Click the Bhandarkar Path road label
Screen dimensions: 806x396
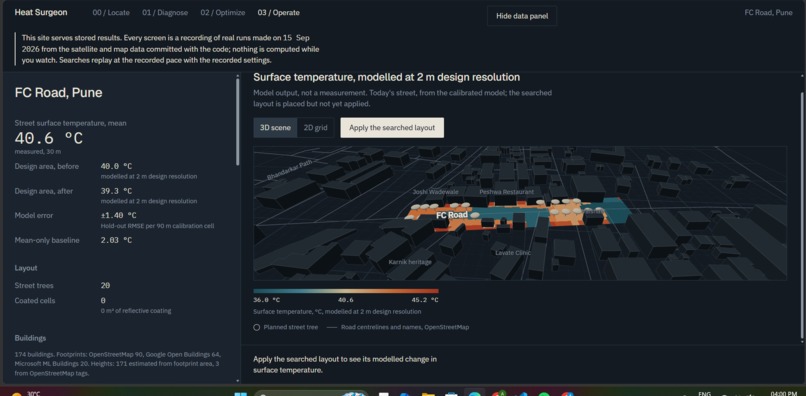pos(289,169)
